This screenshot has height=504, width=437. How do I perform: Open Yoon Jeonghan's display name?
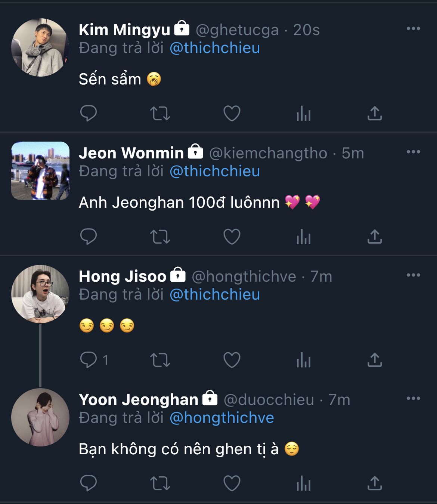pos(139,400)
